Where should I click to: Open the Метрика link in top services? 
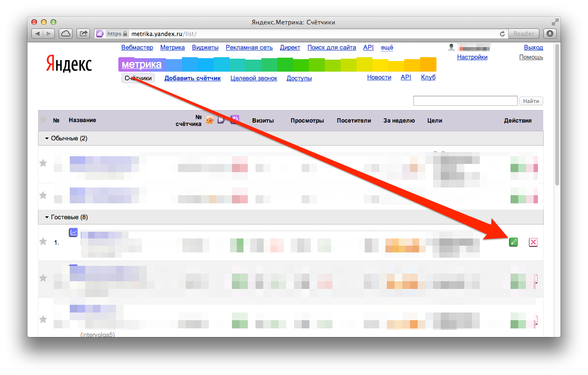(172, 48)
